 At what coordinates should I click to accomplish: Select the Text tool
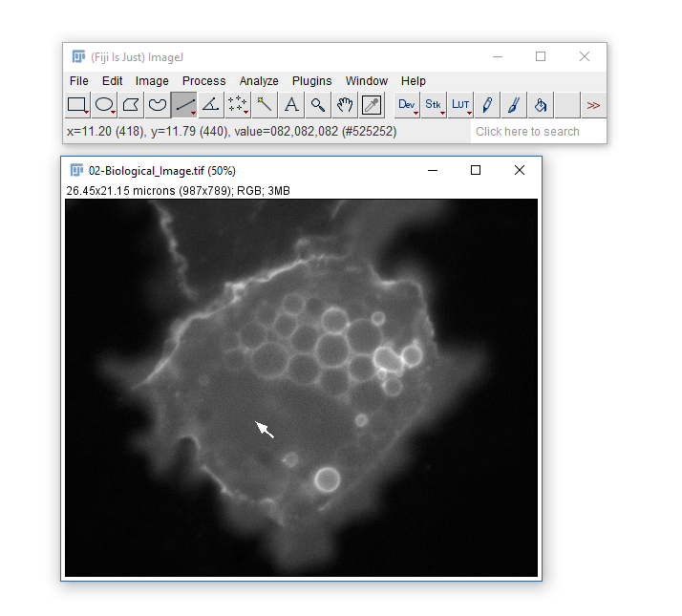[x=291, y=104]
